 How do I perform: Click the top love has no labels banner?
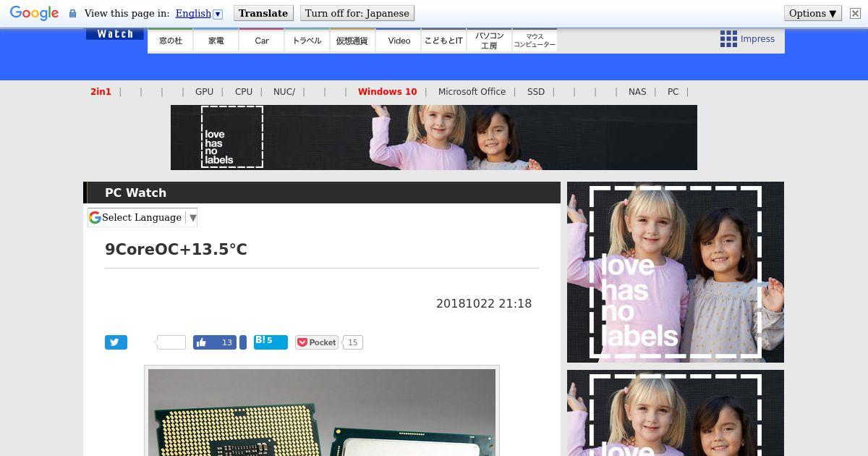coord(434,138)
